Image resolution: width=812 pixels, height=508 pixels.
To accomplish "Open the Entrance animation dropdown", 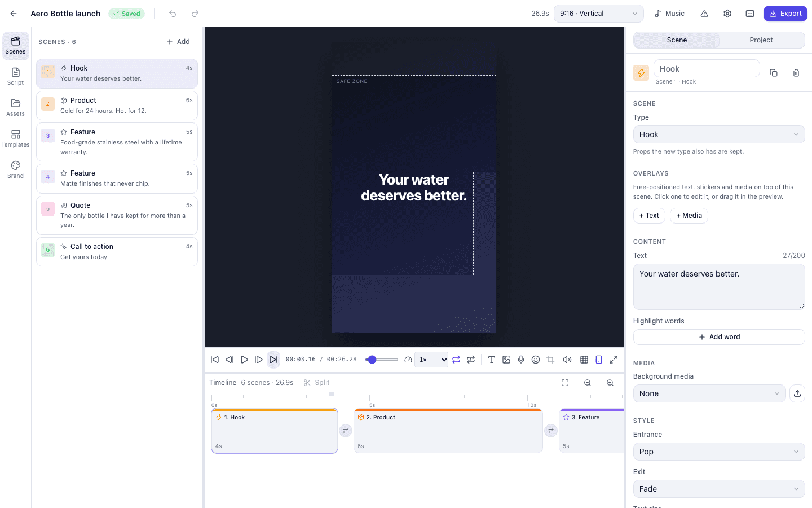I will tap(719, 452).
